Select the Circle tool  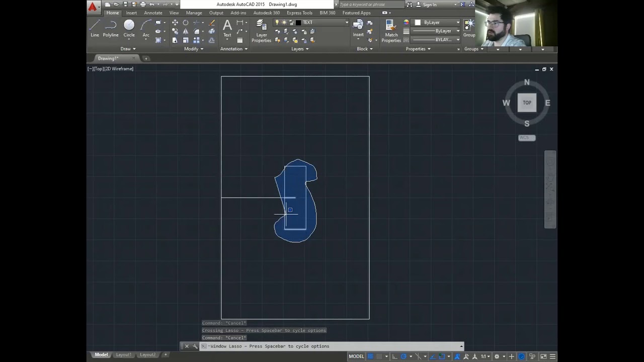coord(129,28)
